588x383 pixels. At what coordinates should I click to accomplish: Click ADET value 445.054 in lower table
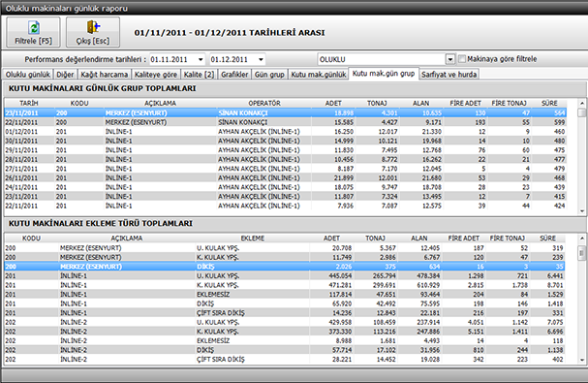coord(341,275)
